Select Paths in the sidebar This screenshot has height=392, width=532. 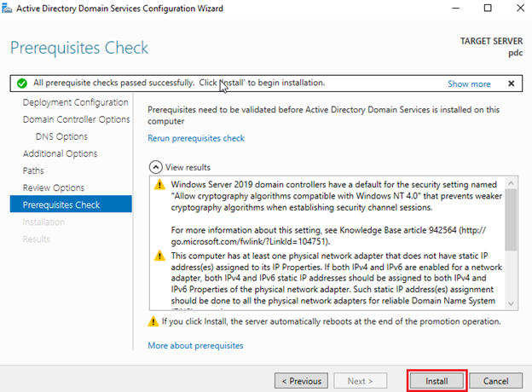tap(33, 170)
